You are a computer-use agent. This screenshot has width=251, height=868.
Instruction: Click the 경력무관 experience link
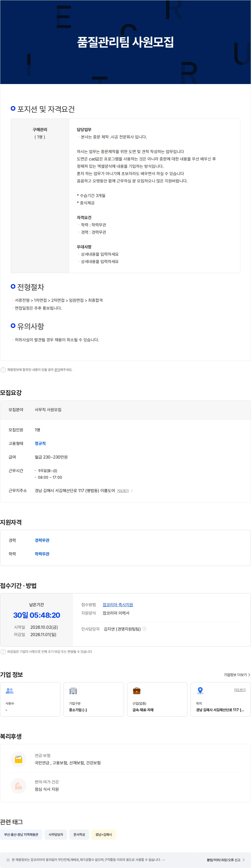(x=42, y=540)
